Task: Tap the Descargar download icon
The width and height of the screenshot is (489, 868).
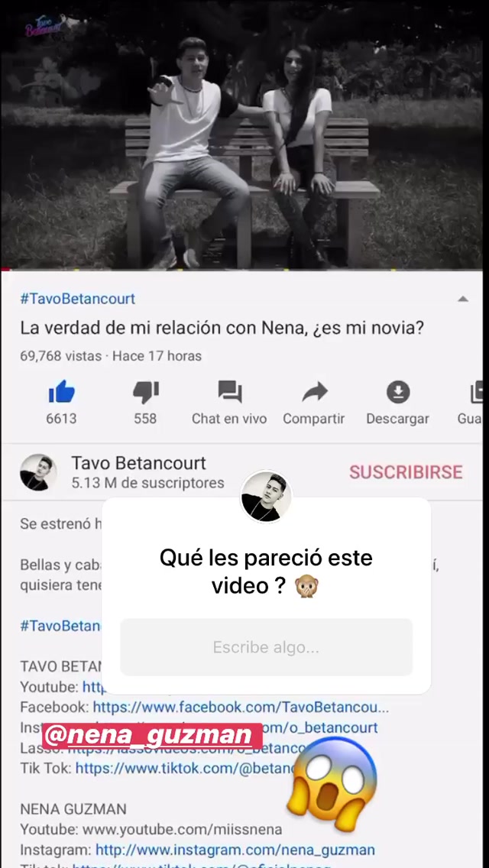Action: click(397, 392)
